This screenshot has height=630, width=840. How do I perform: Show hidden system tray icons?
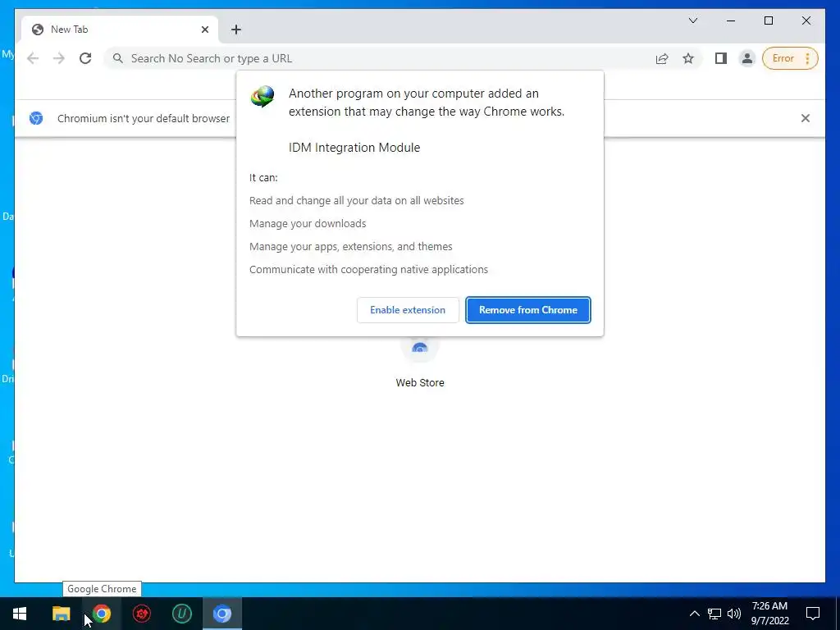(x=694, y=614)
